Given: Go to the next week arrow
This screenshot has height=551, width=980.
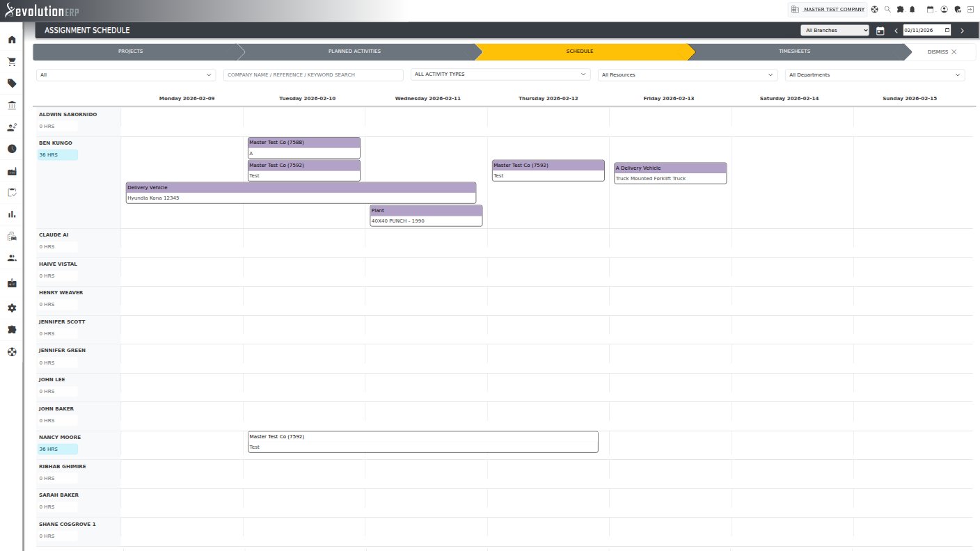Looking at the screenshot, I should click(x=962, y=31).
